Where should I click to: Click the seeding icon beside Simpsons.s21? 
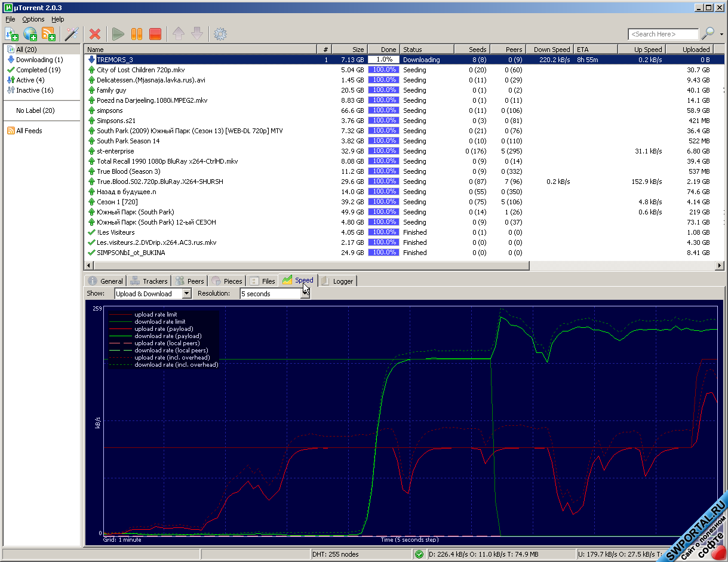point(91,121)
